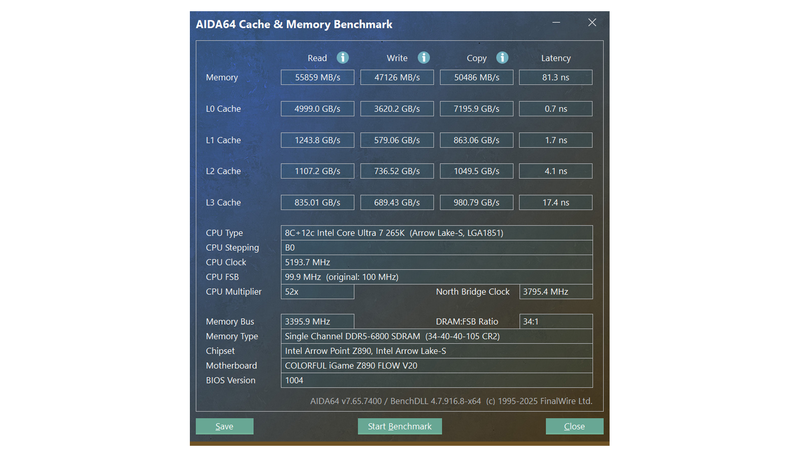The width and height of the screenshot is (800, 457).
Task: Click L0 Cache write value 3620.2 GB/s
Action: pos(397,109)
